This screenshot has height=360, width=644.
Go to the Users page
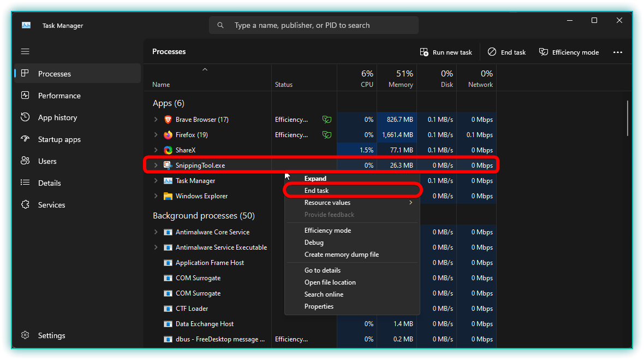[47, 161]
